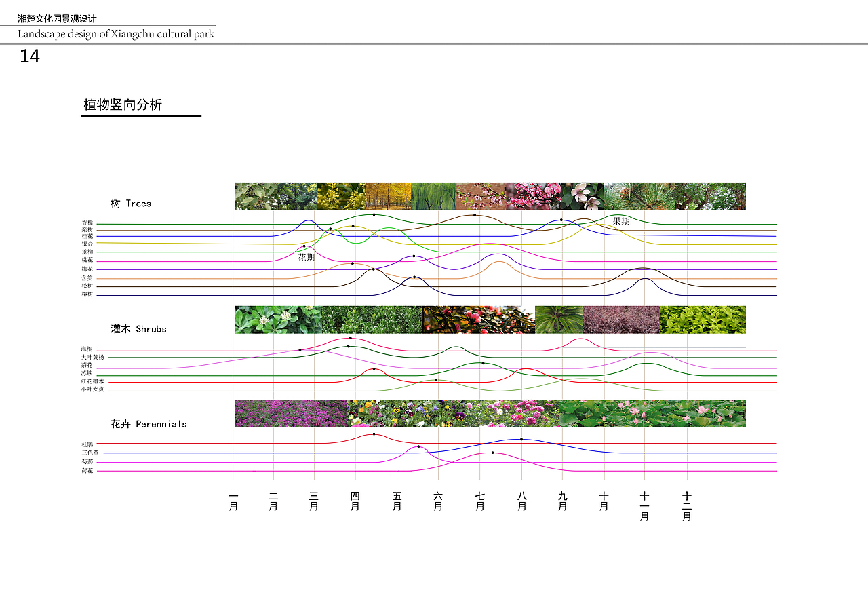Open the golden ginkgo avenue photo
This screenshot has height=614, width=868.
tap(389, 196)
